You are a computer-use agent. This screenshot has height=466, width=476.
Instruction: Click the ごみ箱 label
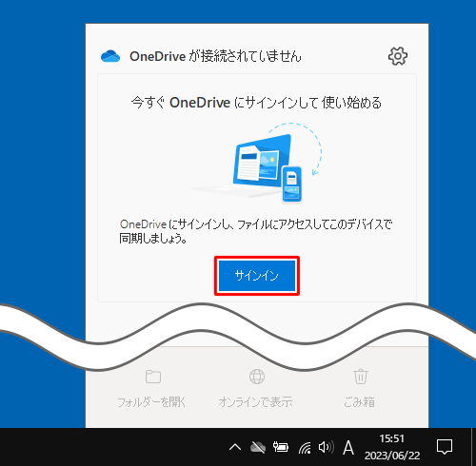coord(359,402)
